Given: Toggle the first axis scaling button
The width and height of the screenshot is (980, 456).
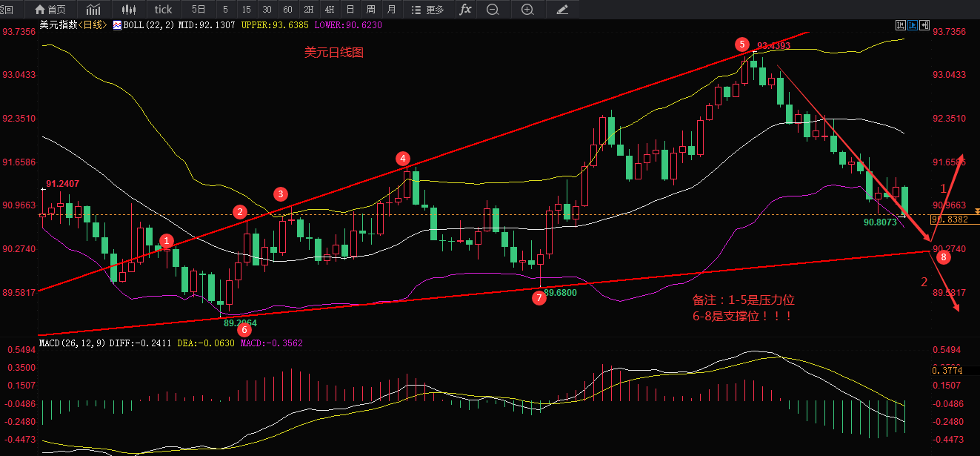Looking at the screenshot, I should [900, 24].
